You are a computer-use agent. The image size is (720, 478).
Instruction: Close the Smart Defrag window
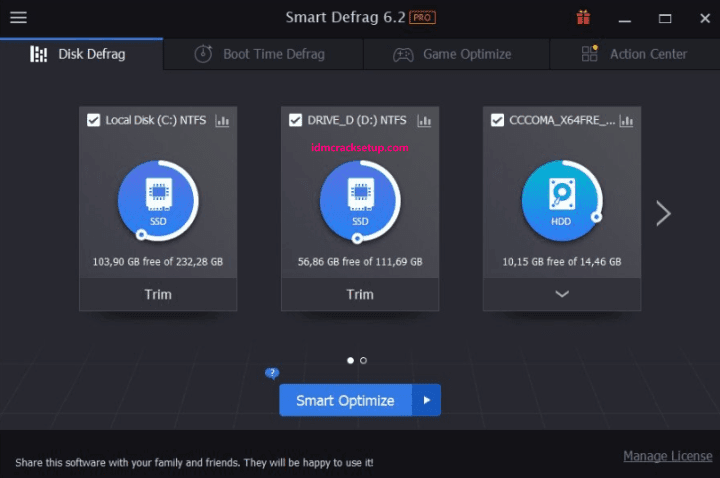705,18
